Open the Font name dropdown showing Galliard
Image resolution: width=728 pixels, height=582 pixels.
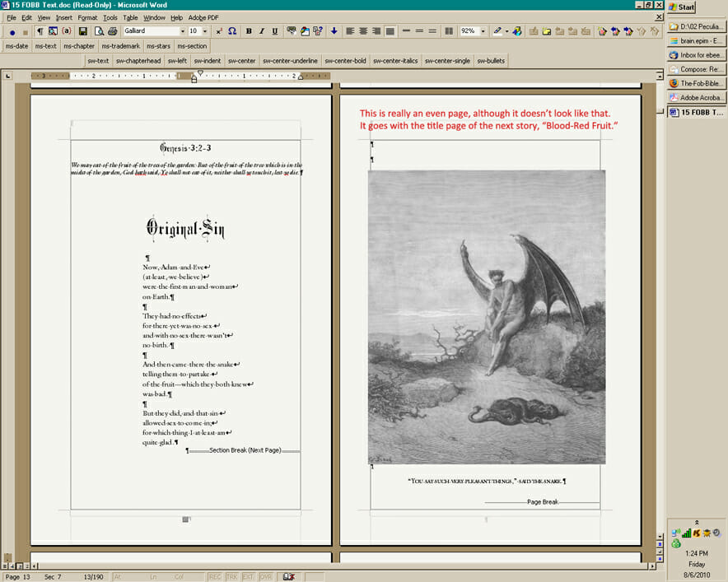[183, 31]
